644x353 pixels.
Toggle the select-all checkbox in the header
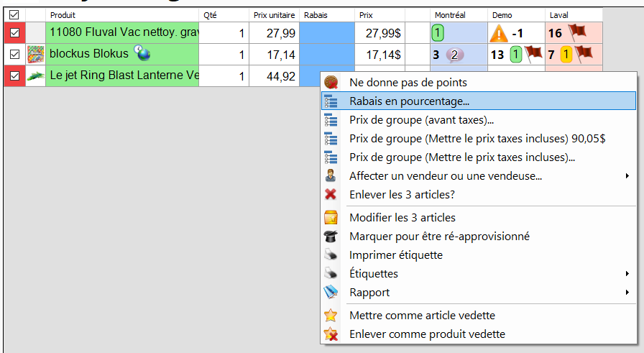click(14, 15)
